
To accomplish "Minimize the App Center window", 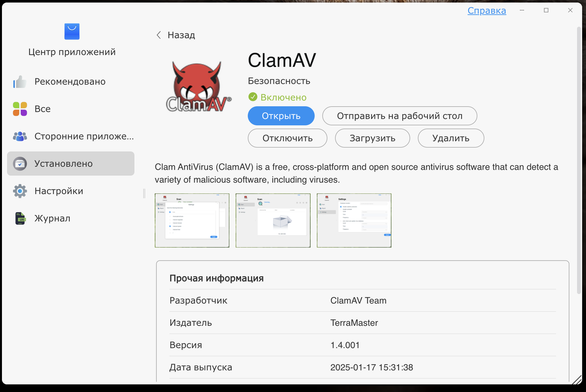I will point(522,10).
